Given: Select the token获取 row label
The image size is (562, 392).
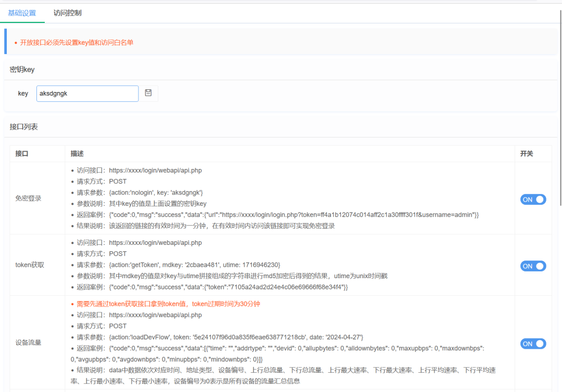Looking at the screenshot, I should [x=30, y=265].
